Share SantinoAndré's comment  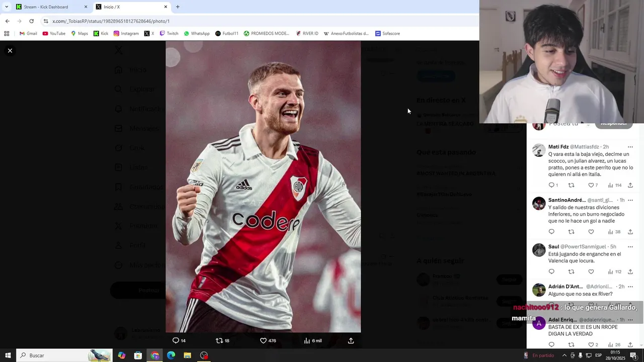click(630, 232)
